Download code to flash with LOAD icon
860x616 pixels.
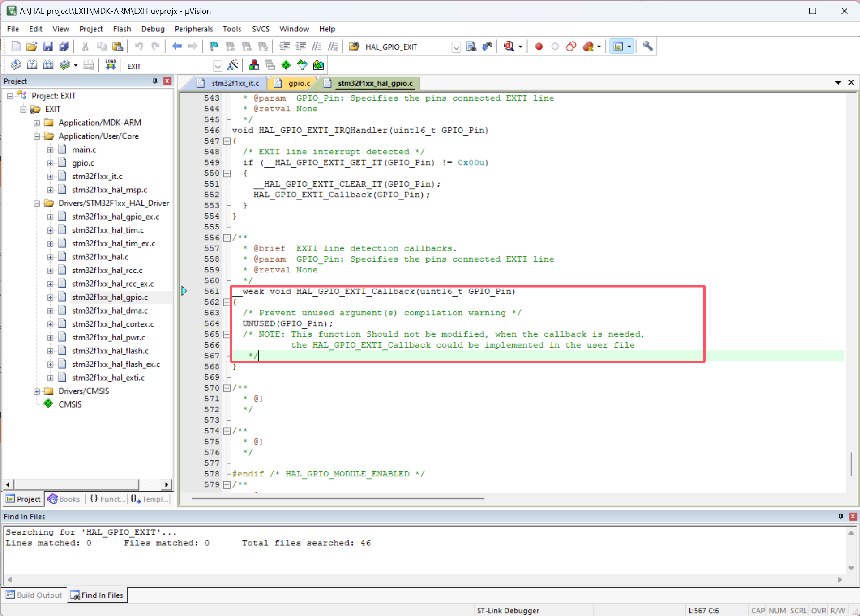[x=111, y=65]
